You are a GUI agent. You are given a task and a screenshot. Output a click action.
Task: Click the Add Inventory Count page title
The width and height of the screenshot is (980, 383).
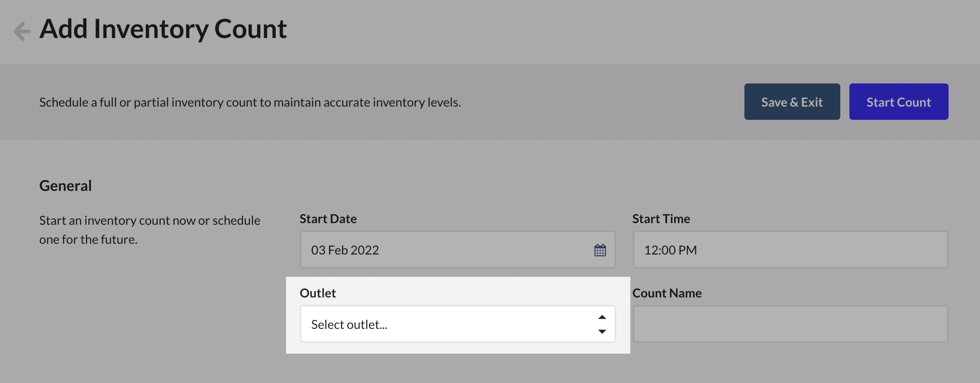tap(163, 28)
